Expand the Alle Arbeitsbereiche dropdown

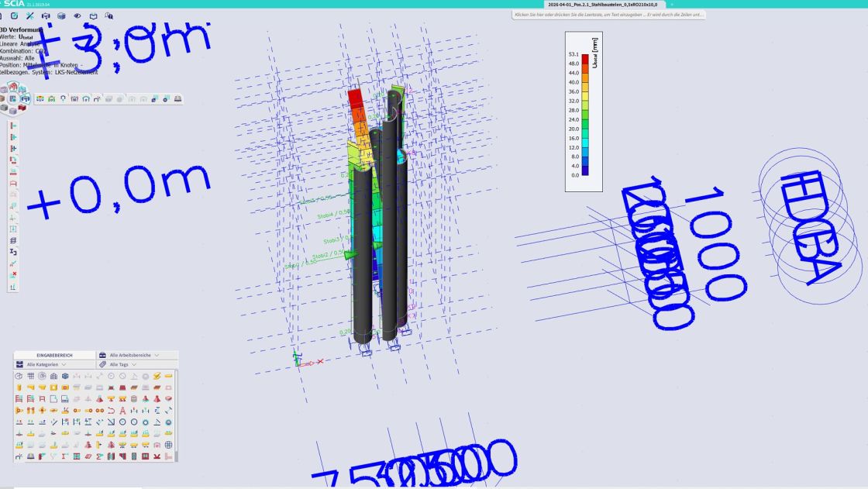coord(133,355)
